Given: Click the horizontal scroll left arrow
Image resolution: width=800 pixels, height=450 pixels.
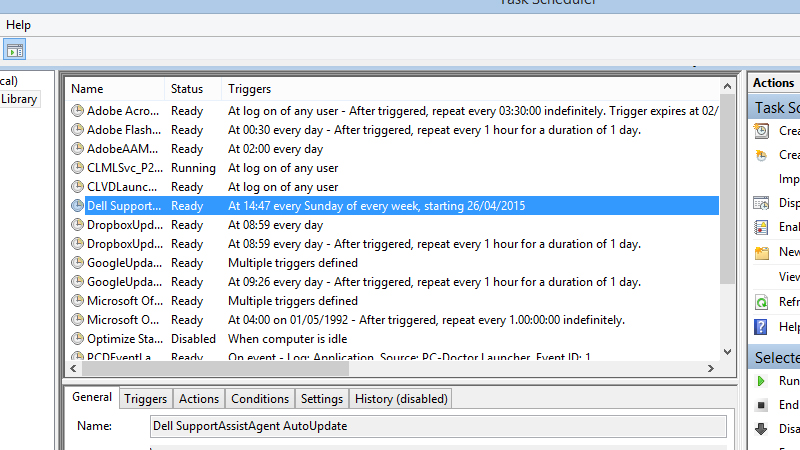Looking at the screenshot, I should point(73,368).
